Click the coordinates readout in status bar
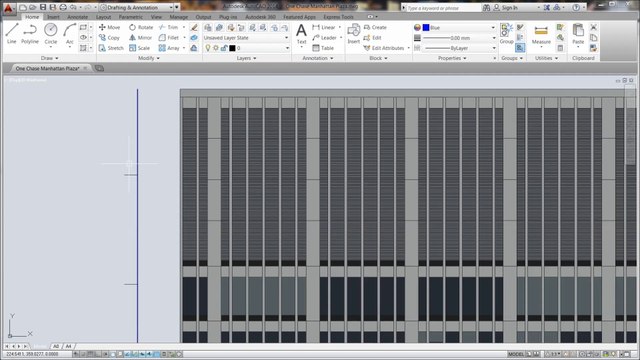 (x=32, y=354)
